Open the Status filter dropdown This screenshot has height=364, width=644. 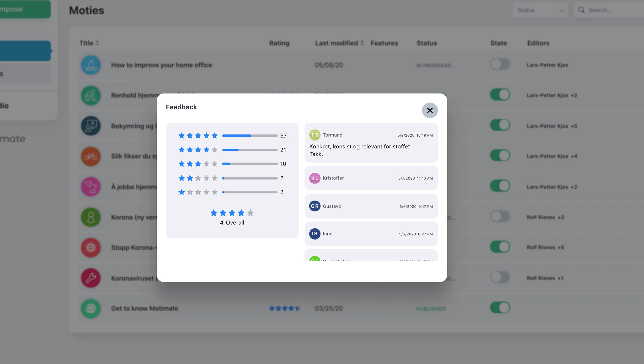point(540,10)
